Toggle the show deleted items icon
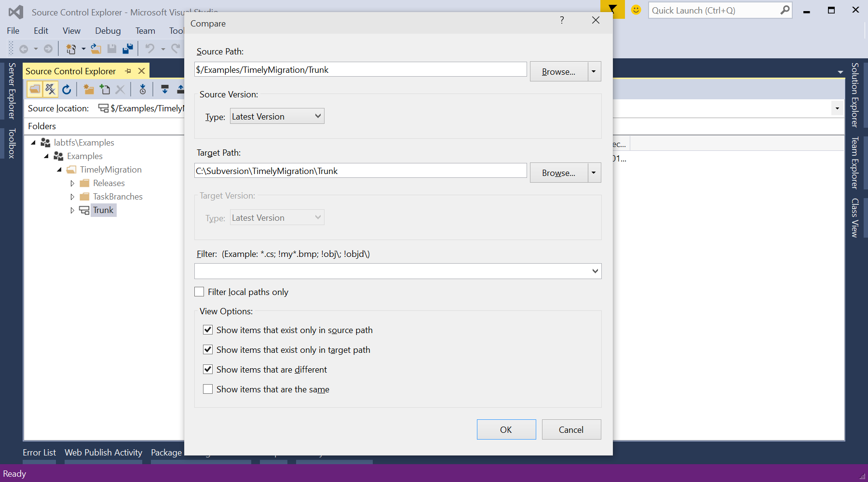This screenshot has height=482, width=868. pos(51,89)
